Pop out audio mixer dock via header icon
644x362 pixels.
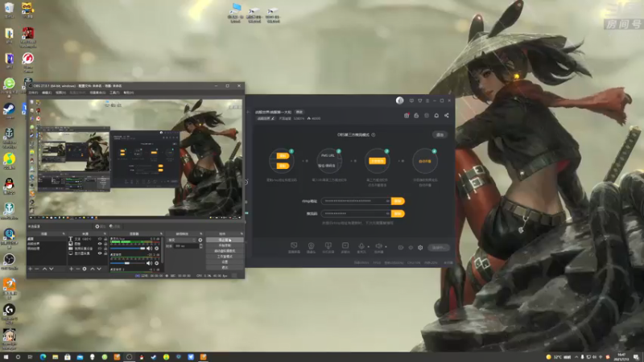pos(161,234)
